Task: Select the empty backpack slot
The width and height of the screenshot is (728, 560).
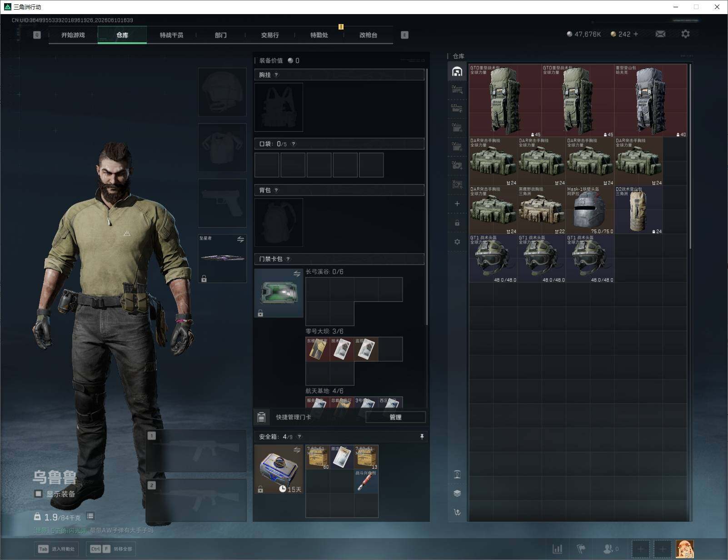Action: (279, 223)
